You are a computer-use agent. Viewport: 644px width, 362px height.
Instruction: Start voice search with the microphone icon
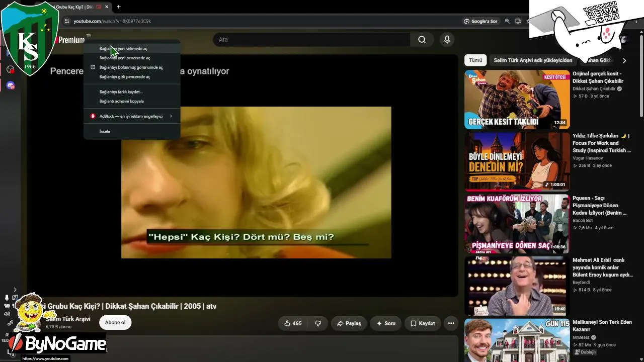447,40
